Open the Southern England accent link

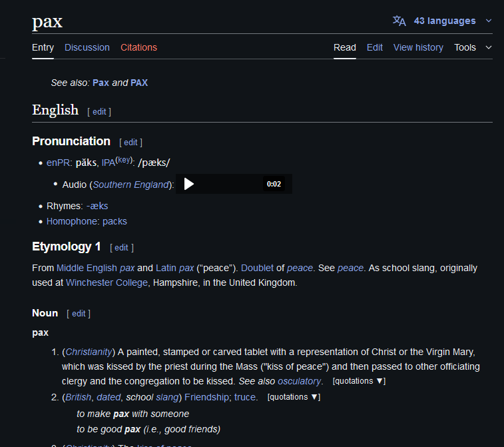coord(130,185)
